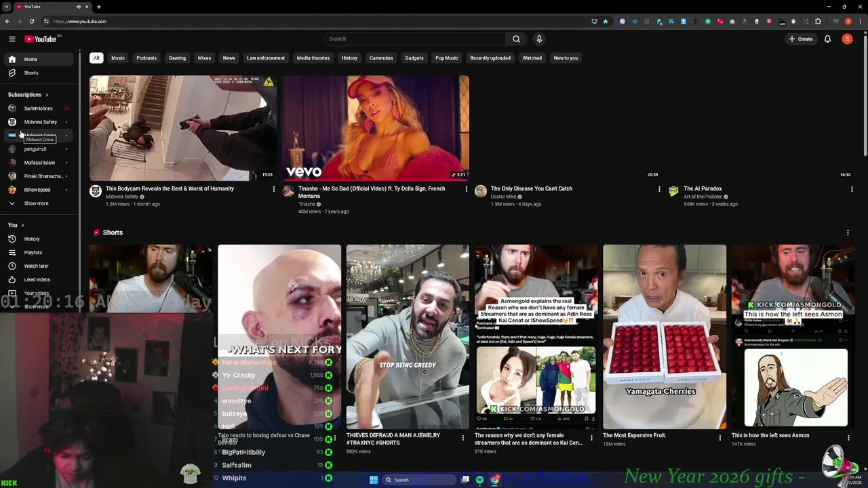
Task: Open the Chrome extensions puzzle icon
Action: [818, 21]
